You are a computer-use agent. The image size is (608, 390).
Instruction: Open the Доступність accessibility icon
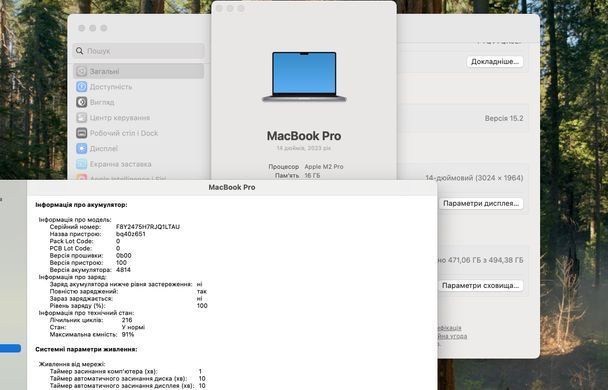coord(81,87)
